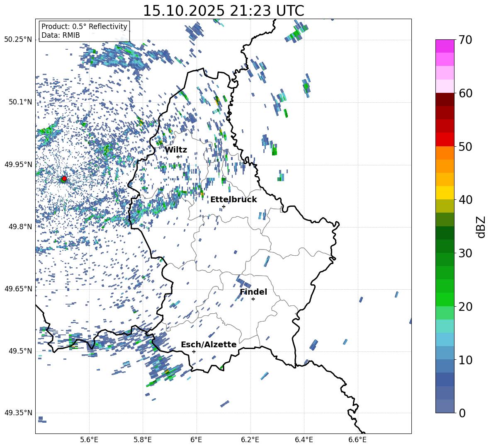The image size is (491, 448).
Task: Click the Ettelbruck station cross marker
Action: (x=224, y=206)
